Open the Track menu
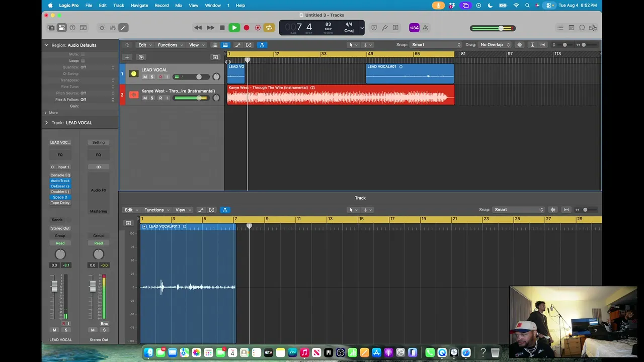644x362 pixels. 119,6
